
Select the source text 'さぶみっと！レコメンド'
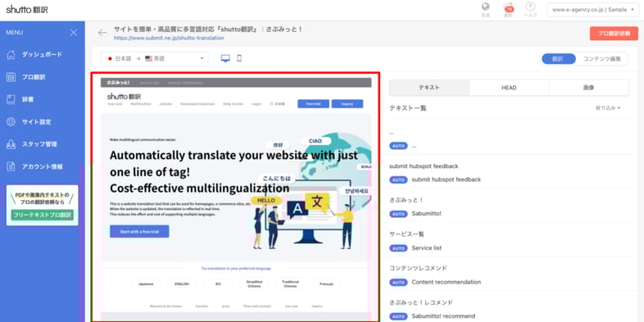[x=421, y=302]
